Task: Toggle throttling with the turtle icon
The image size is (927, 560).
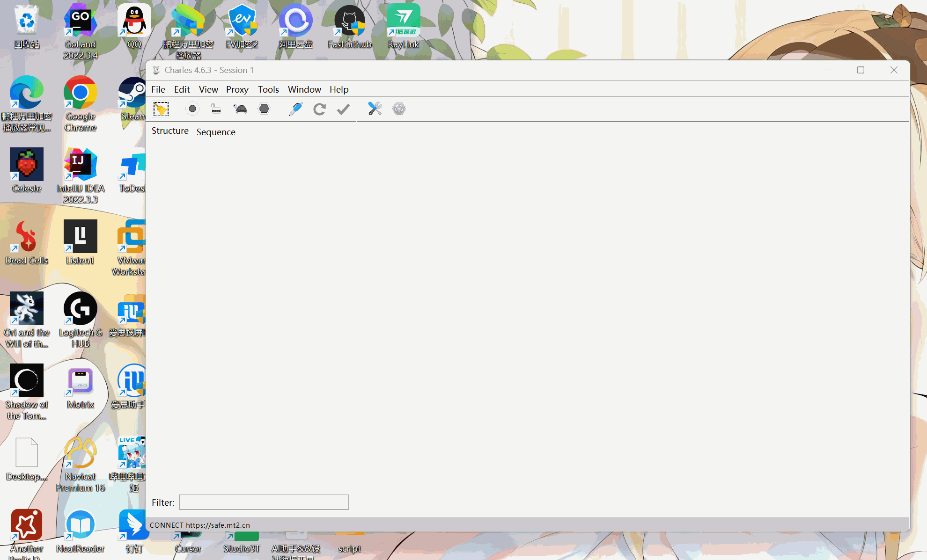Action: [x=240, y=109]
